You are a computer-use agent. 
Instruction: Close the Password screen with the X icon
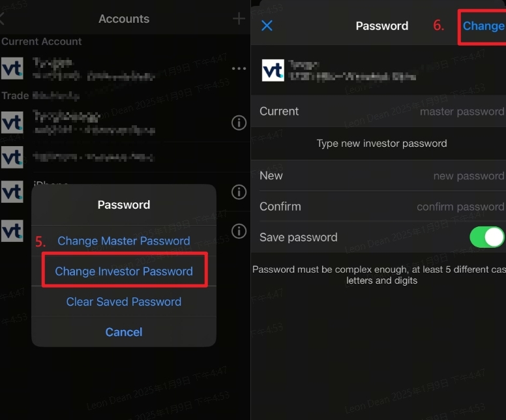(x=267, y=26)
